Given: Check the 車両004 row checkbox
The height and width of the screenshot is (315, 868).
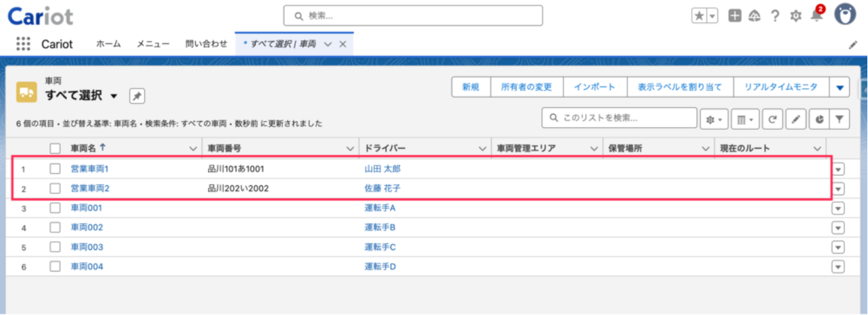Looking at the screenshot, I should (55, 266).
